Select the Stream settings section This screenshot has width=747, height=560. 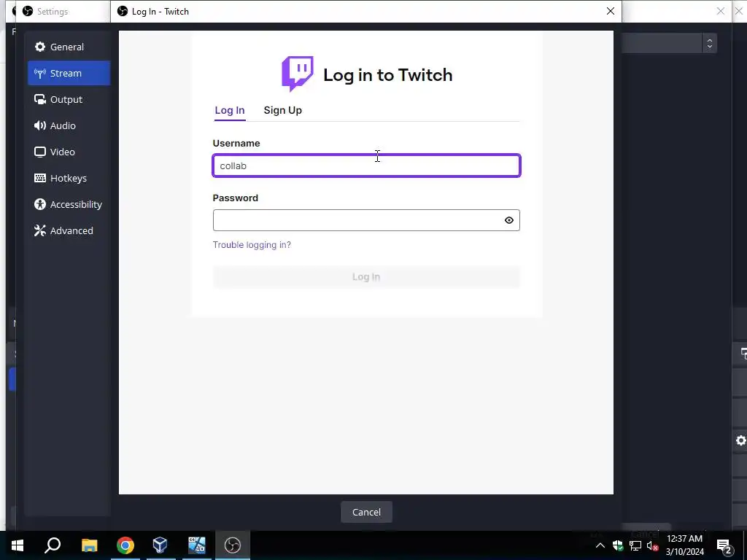point(69,73)
